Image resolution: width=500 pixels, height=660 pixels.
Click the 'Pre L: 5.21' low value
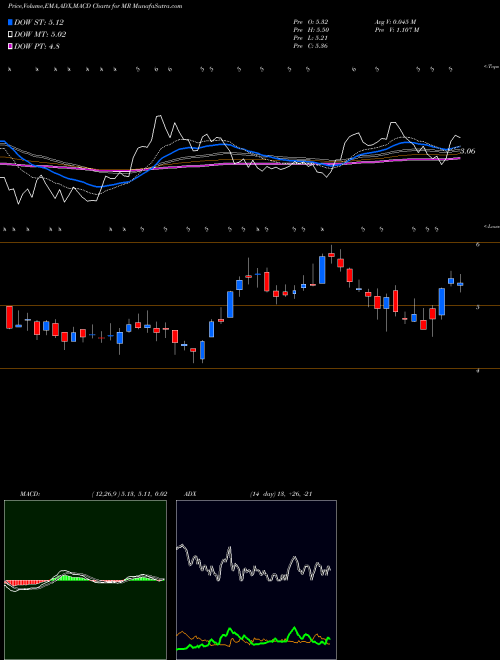[311, 38]
